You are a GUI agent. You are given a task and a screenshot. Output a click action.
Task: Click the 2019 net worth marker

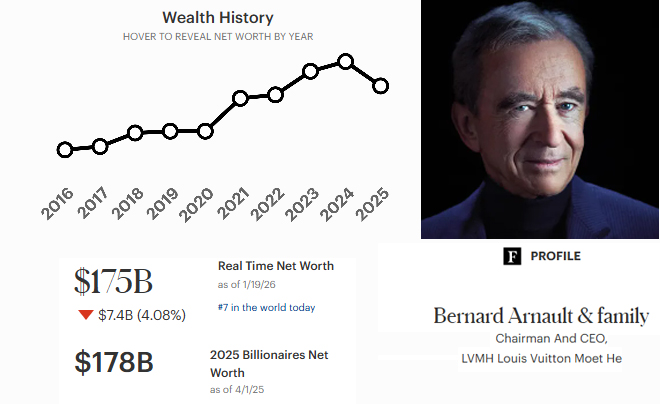pos(170,131)
